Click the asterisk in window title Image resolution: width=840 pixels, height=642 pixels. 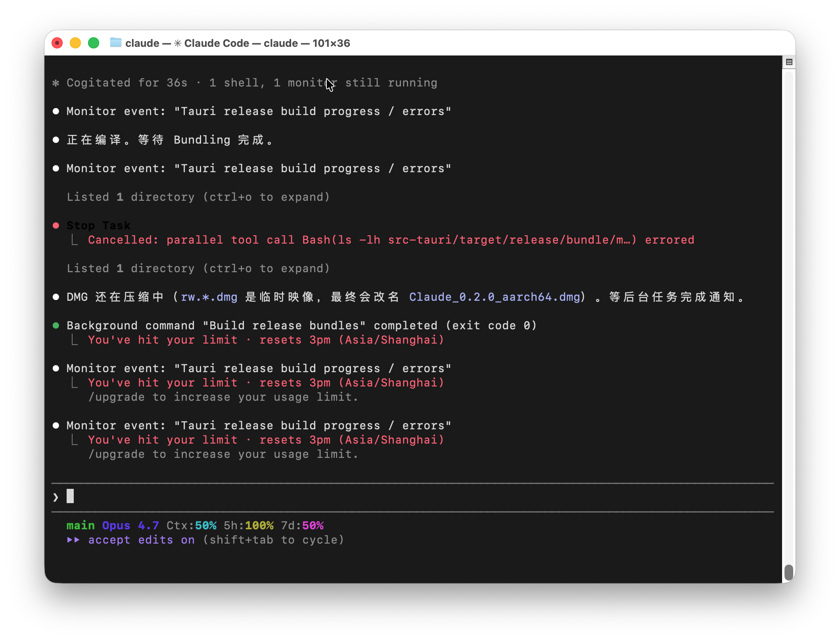(x=178, y=43)
